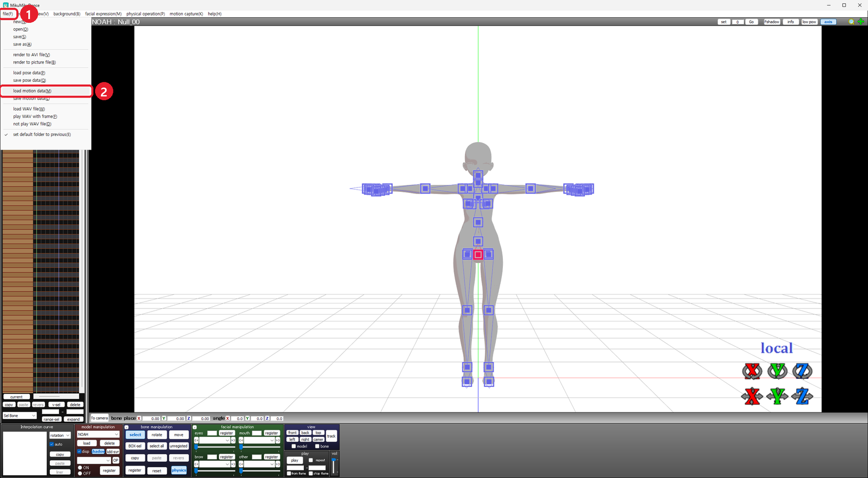Check the model checkbox in view panel
Viewport: 868px width, 478px height.
click(x=293, y=446)
